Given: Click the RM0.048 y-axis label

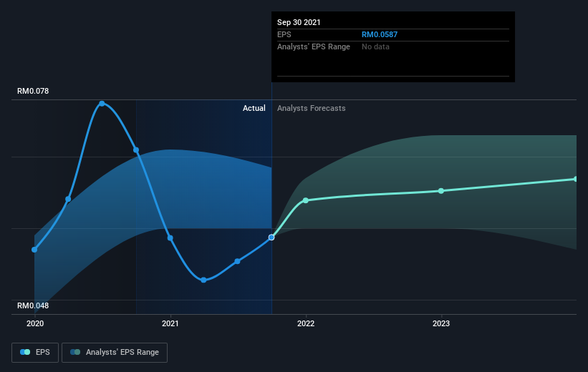Looking at the screenshot, I should [x=33, y=305].
